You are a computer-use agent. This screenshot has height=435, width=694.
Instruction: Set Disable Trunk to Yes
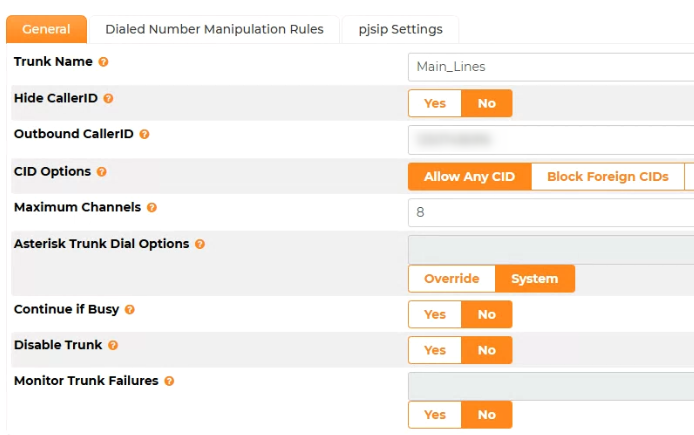(x=435, y=350)
